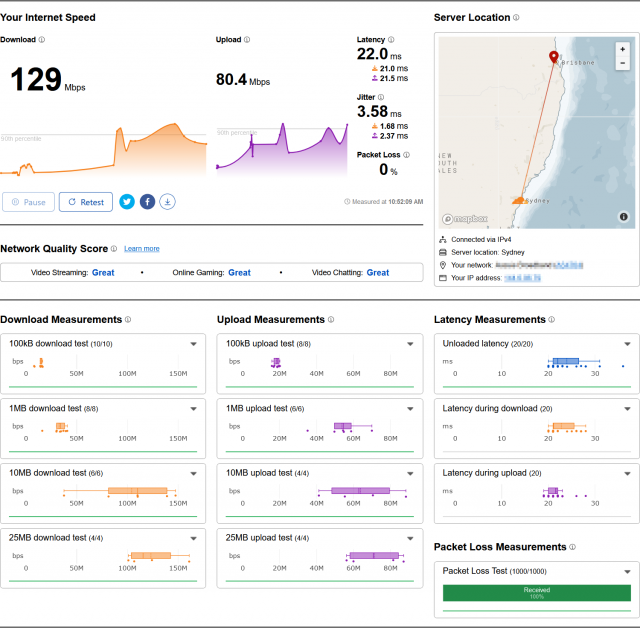
Task: Click the Pause button
Action: point(28,202)
